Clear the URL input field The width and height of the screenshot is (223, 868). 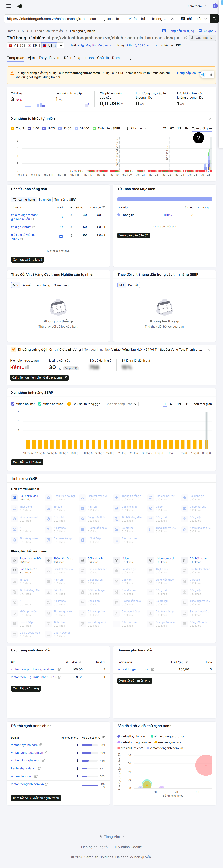click(172, 19)
